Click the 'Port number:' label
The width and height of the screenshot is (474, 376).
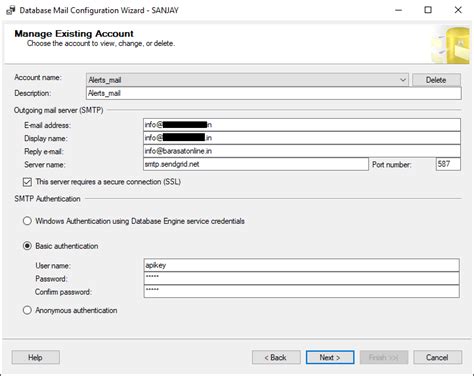(392, 165)
